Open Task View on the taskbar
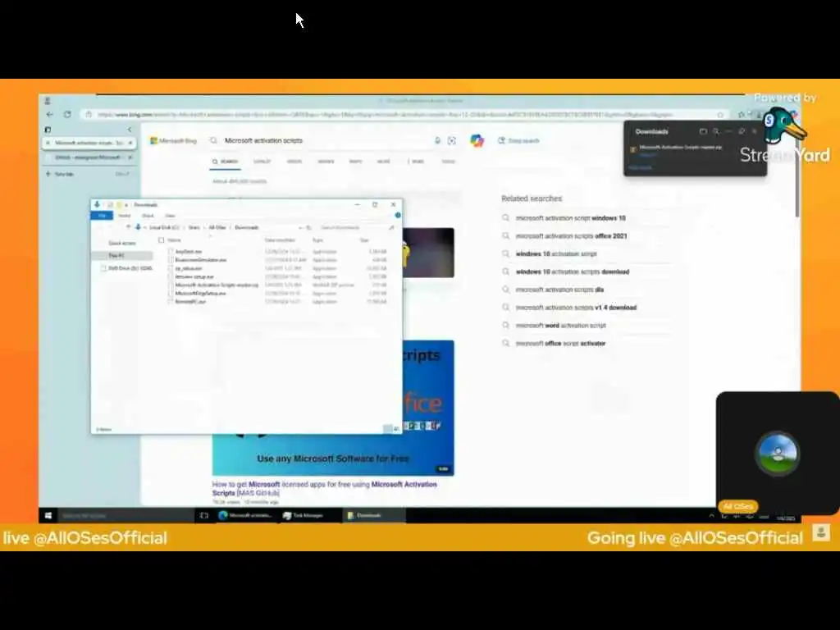The height and width of the screenshot is (630, 840). (x=204, y=515)
